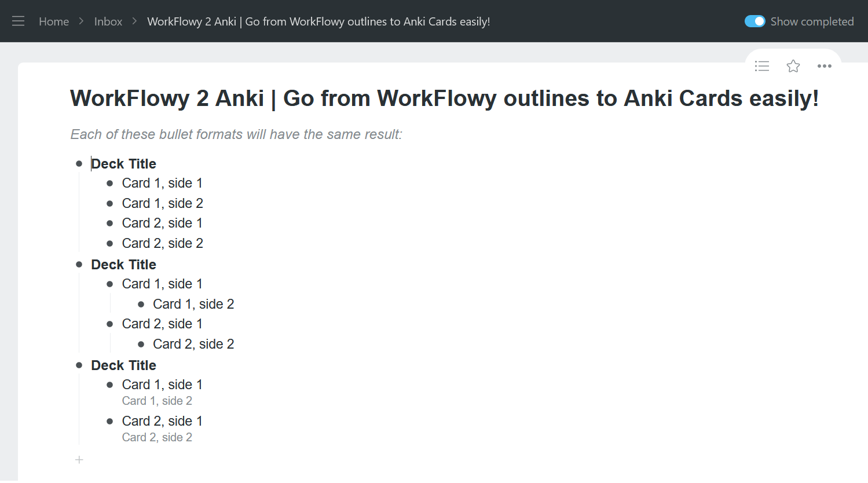Click the gray note reading Card 1, side 2
Image resolution: width=868 pixels, height=483 pixels.
157,401
